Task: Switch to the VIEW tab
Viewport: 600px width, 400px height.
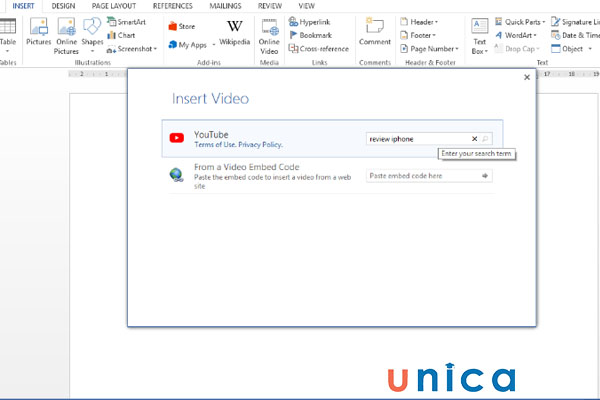Action: tap(307, 6)
